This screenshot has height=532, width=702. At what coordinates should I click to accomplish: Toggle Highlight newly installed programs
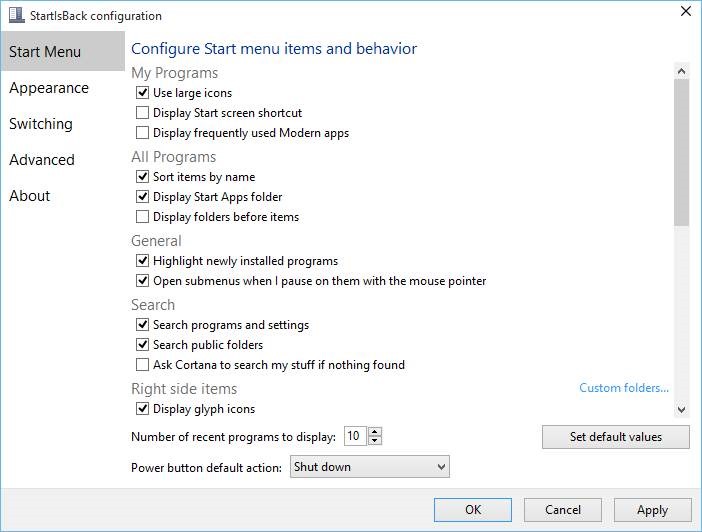(x=142, y=261)
